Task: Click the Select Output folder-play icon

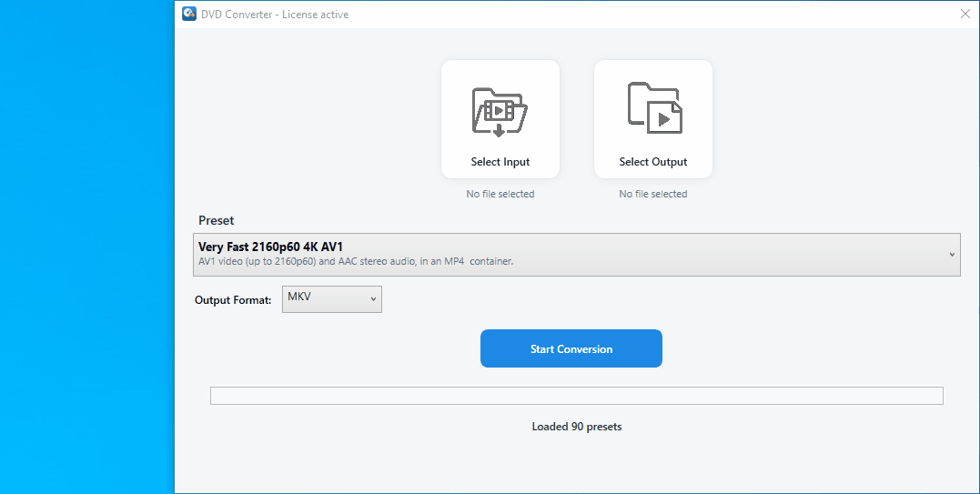Action: click(653, 108)
